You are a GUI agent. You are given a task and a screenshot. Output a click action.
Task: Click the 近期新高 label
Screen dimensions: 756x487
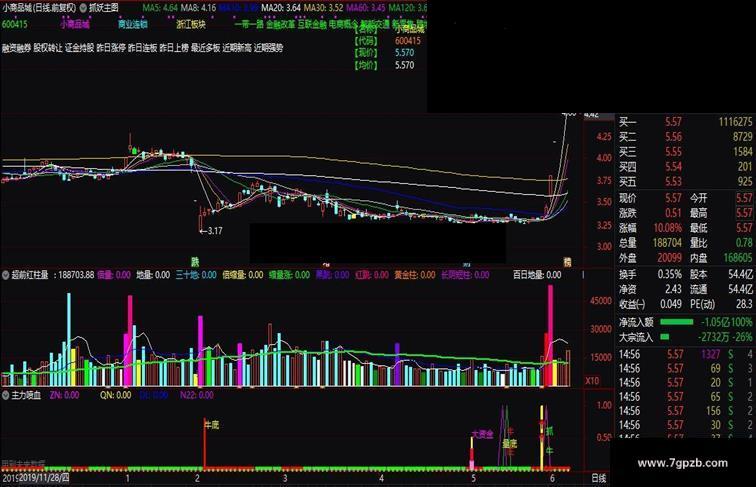tap(237, 48)
